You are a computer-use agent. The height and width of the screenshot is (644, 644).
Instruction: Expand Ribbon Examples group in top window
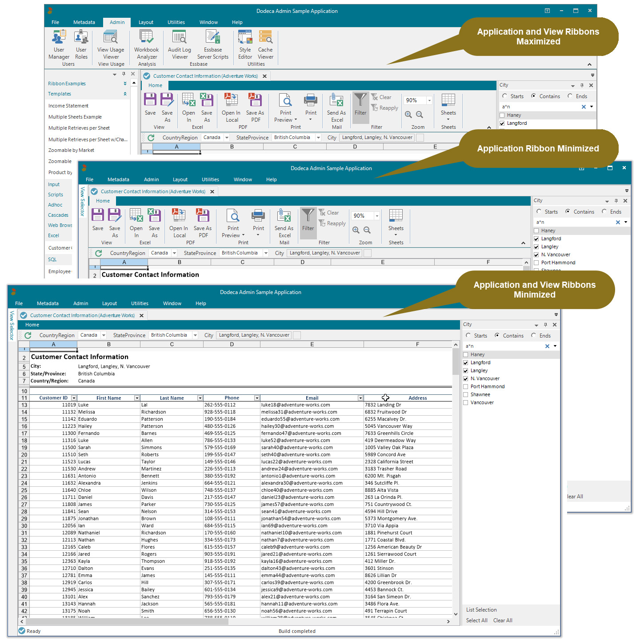coord(125,83)
